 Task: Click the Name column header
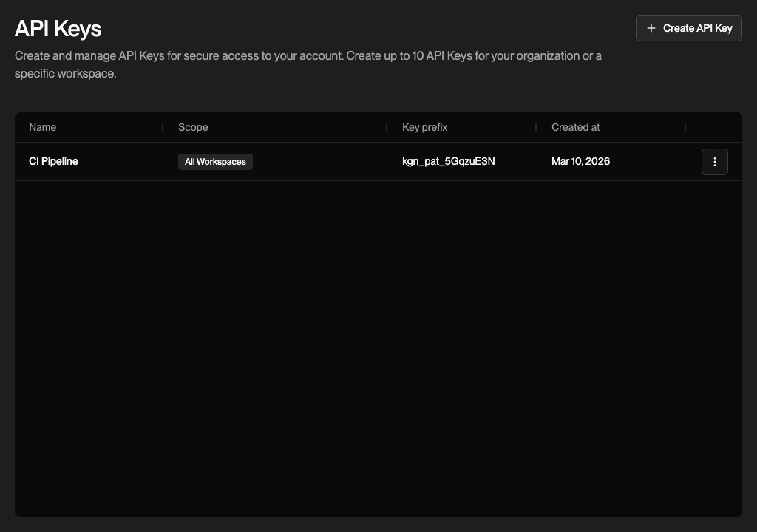pos(43,127)
